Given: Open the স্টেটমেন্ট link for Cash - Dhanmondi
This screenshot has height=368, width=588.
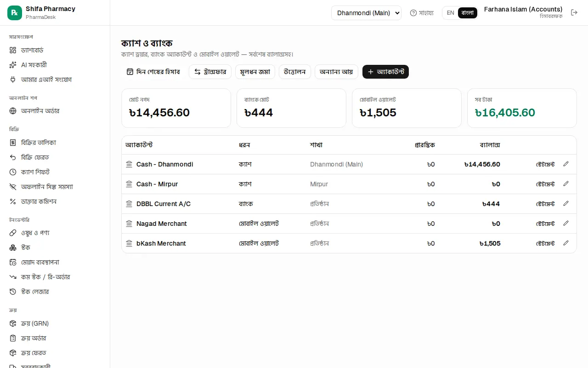Looking at the screenshot, I should click(545, 164).
